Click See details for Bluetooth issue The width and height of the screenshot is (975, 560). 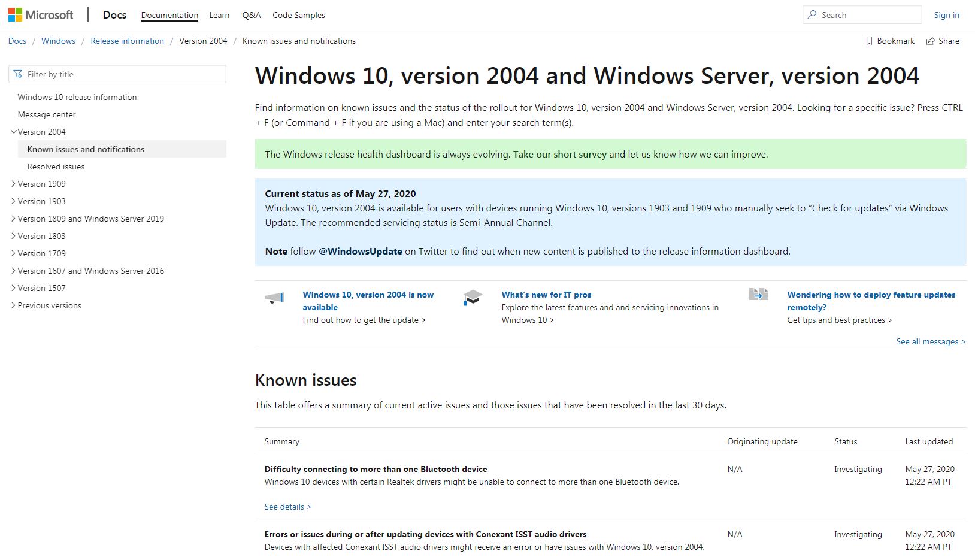coord(287,507)
